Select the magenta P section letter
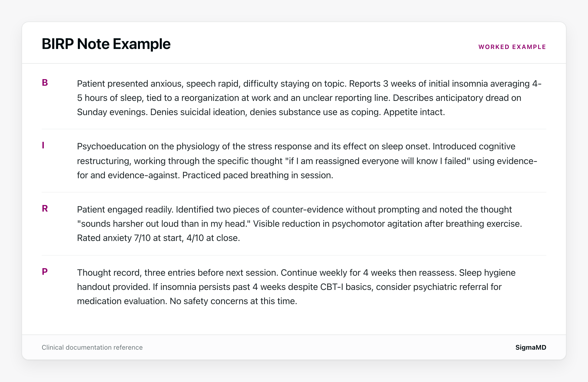The height and width of the screenshot is (382, 588). click(x=45, y=272)
